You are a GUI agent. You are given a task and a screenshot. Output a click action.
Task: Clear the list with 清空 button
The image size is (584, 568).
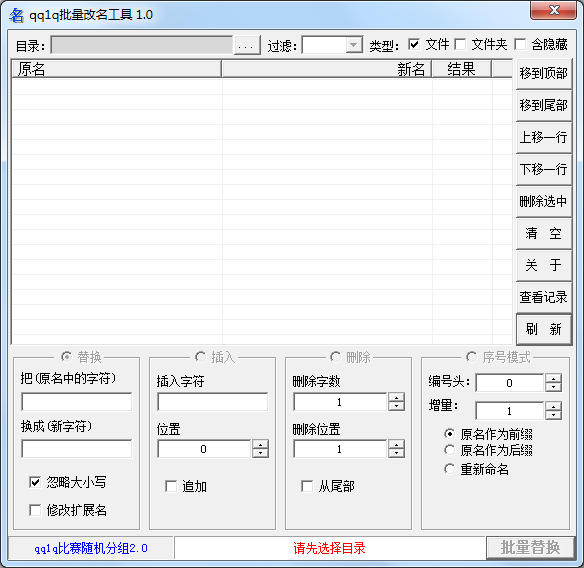click(x=544, y=234)
